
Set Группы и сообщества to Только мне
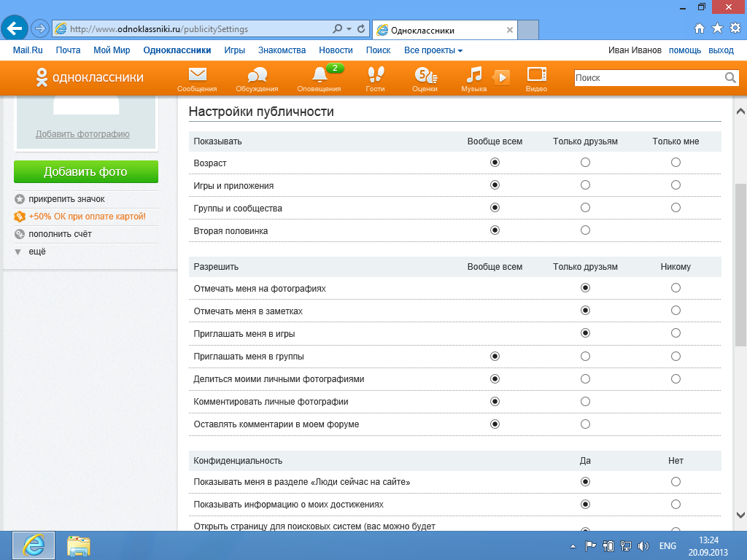click(x=676, y=208)
